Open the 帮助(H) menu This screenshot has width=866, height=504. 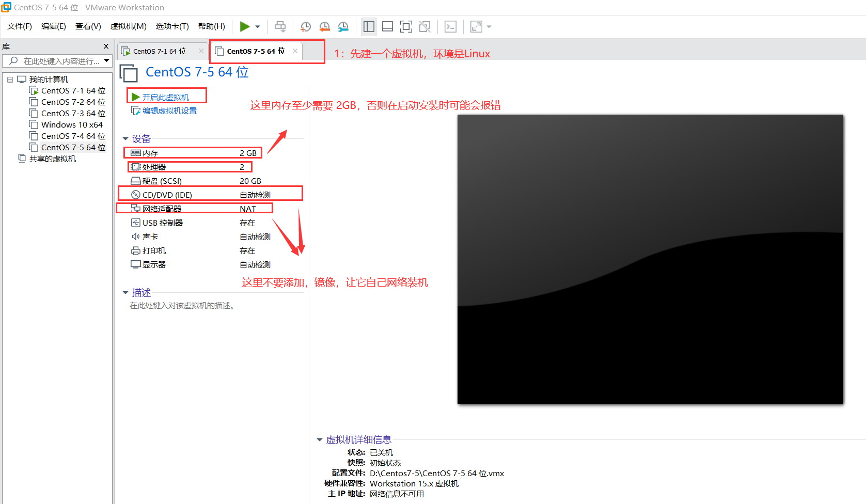click(212, 26)
